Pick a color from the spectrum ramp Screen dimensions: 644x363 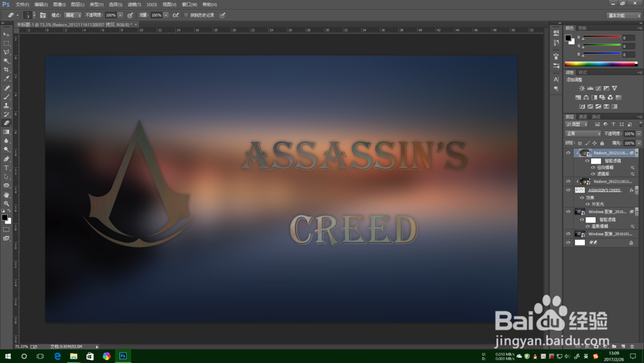[601, 64]
